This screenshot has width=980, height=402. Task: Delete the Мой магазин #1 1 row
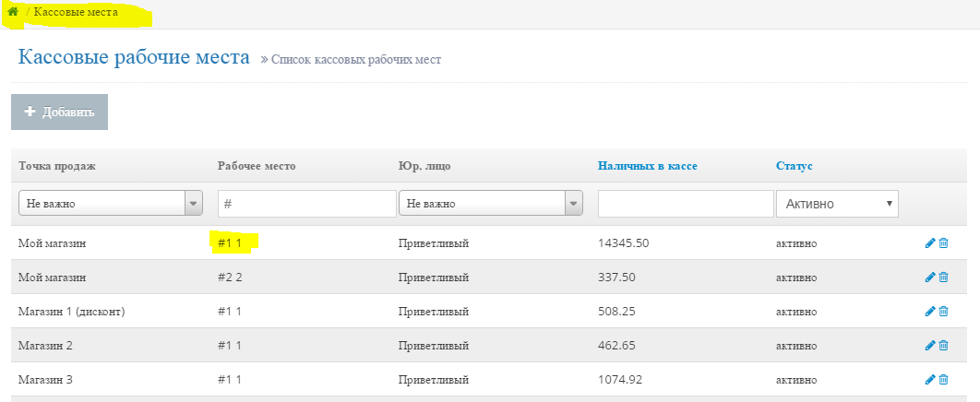[x=943, y=243]
